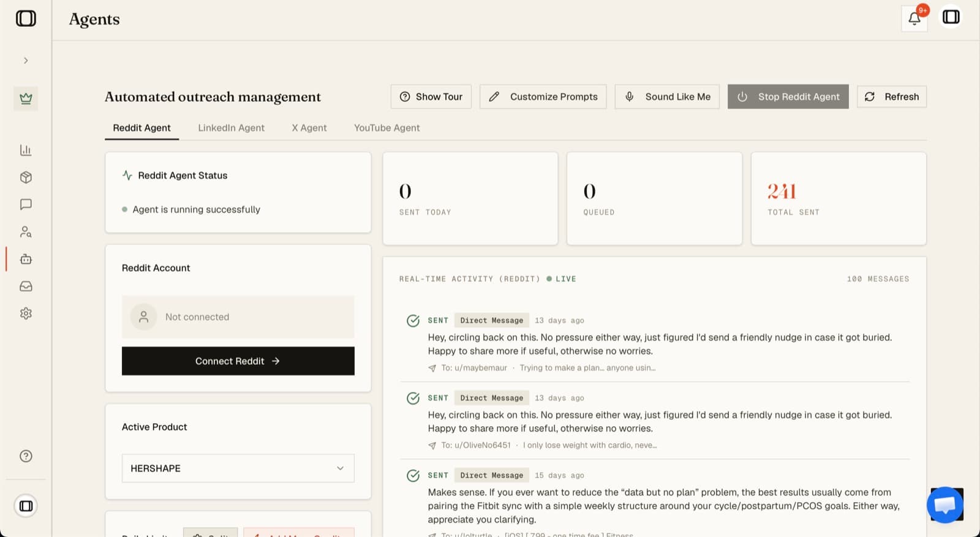Screen dimensions: 980x537
Task: Click 'Trying to make a plan... anyone usin...' post excerpt
Action: pyautogui.click(x=587, y=368)
